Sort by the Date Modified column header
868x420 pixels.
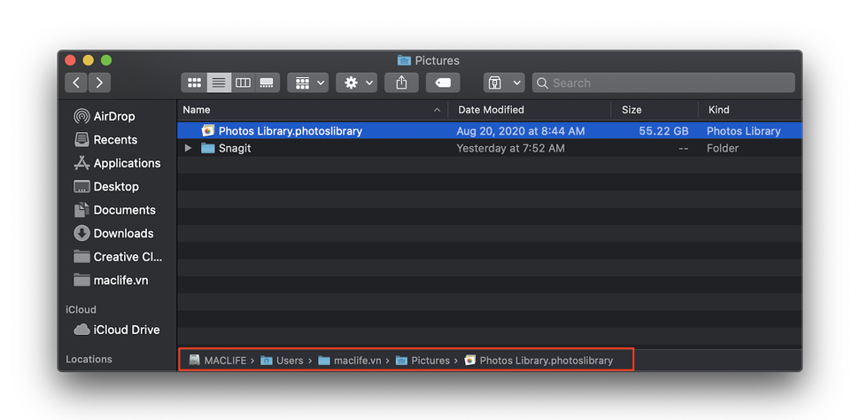pyautogui.click(x=491, y=110)
